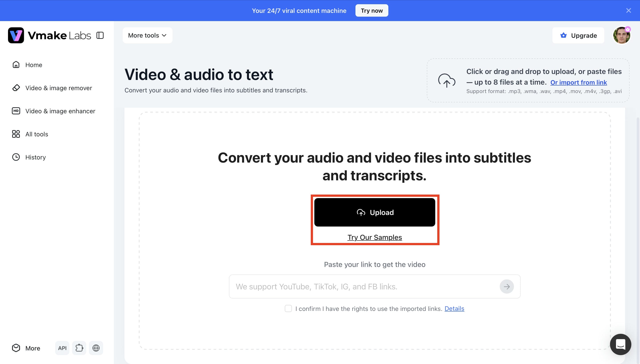
Task: Click Or import from link
Action: (578, 82)
